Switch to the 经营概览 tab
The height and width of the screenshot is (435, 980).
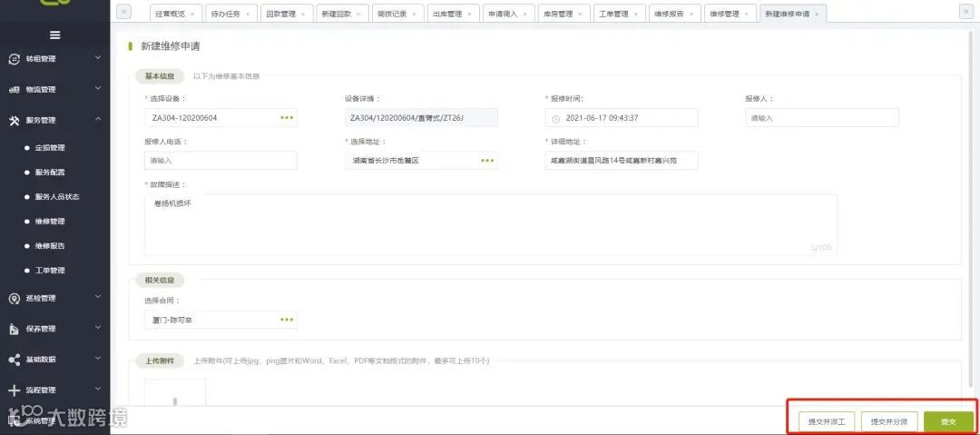click(x=176, y=13)
